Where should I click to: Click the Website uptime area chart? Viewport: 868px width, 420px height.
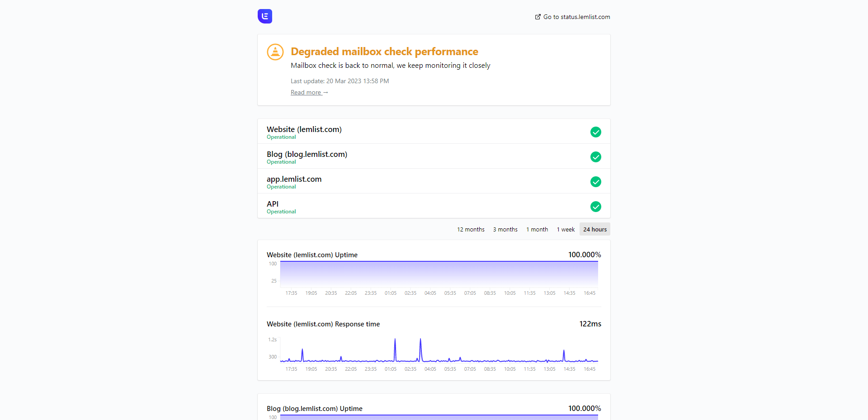tap(439, 274)
